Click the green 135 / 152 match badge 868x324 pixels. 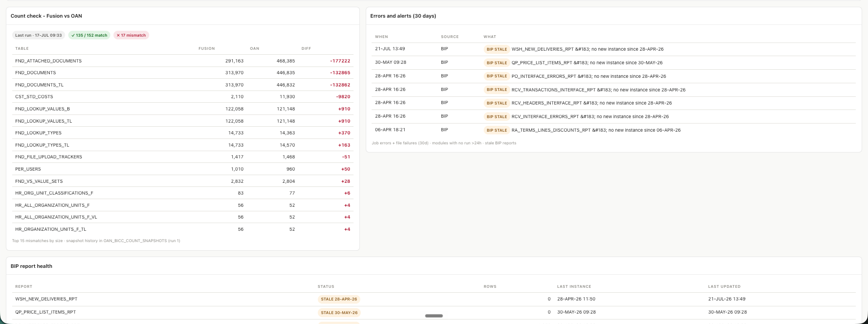pyautogui.click(x=89, y=35)
